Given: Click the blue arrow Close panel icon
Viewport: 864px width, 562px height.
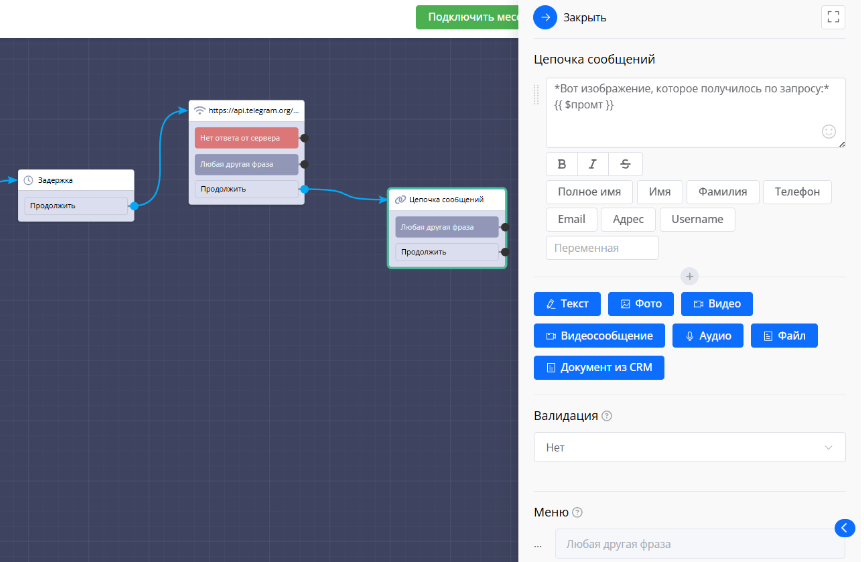Looking at the screenshot, I should tap(545, 17).
